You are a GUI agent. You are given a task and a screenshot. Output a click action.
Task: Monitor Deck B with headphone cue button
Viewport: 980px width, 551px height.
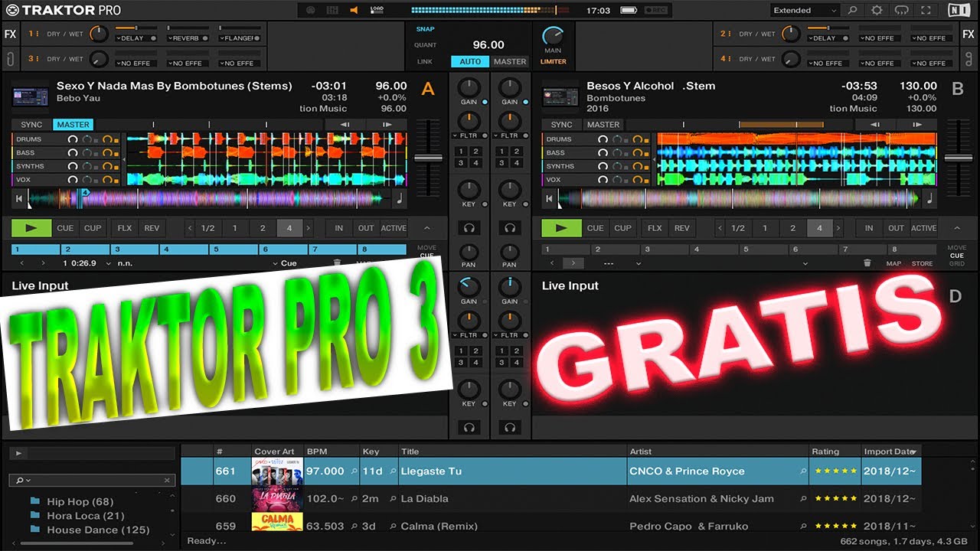click(510, 228)
